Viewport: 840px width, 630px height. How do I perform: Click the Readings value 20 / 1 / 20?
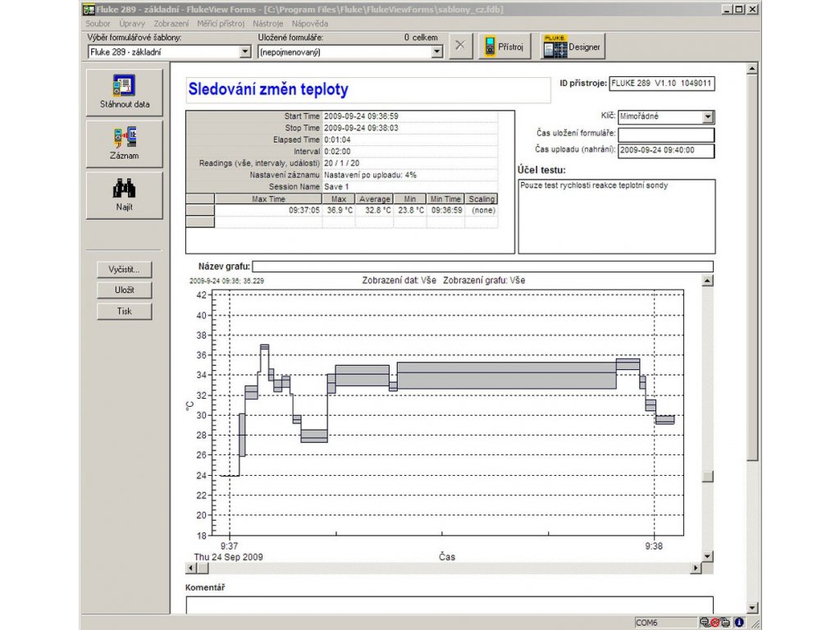pyautogui.click(x=342, y=163)
